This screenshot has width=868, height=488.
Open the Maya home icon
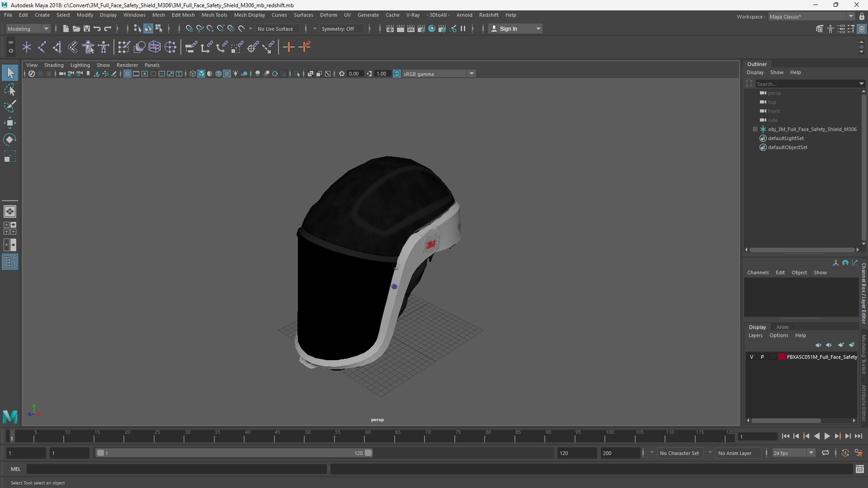click(x=10, y=416)
